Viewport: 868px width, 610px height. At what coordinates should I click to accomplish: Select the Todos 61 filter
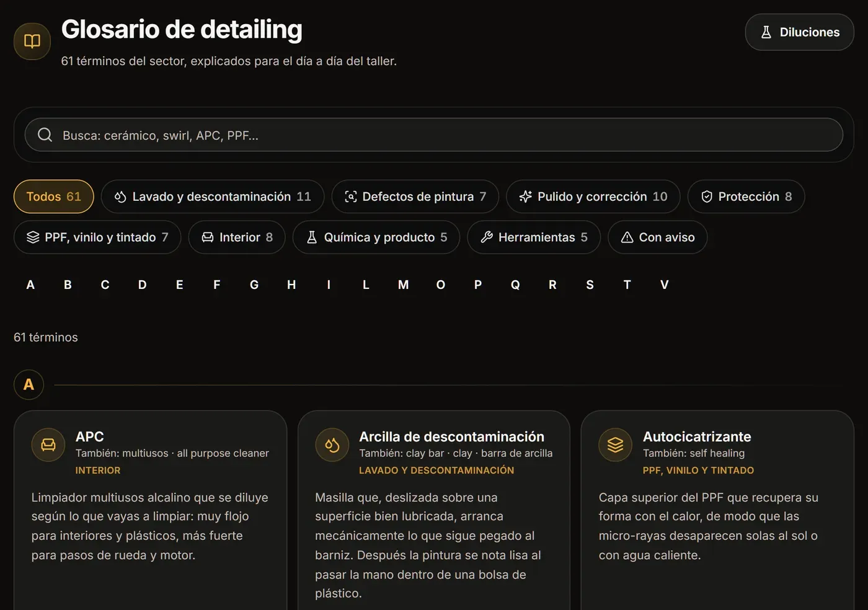coord(53,197)
